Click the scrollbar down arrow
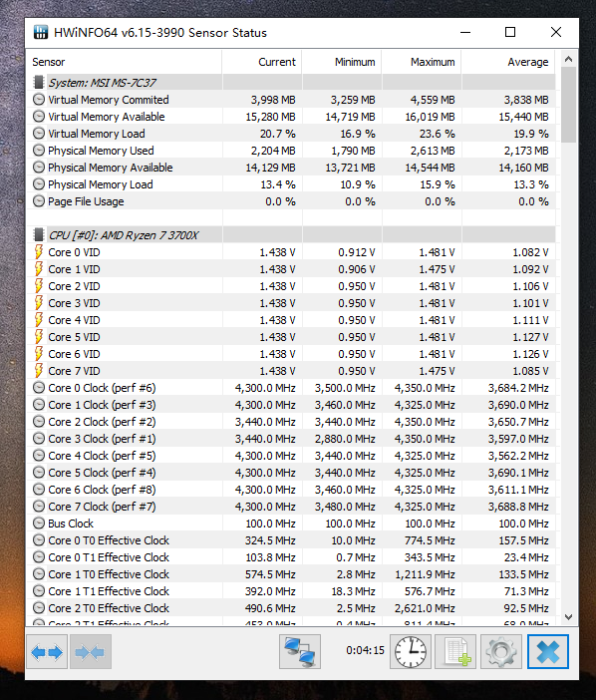The height and width of the screenshot is (700, 596). click(568, 617)
